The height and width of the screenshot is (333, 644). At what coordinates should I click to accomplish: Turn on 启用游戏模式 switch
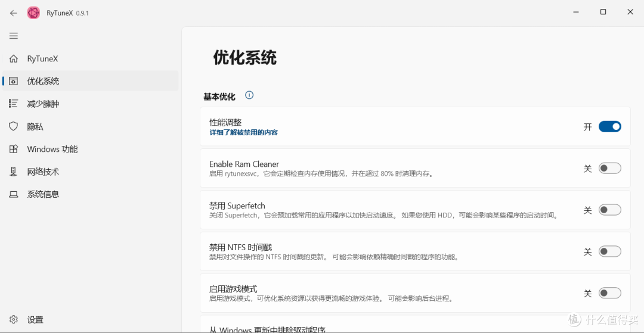coord(609,293)
